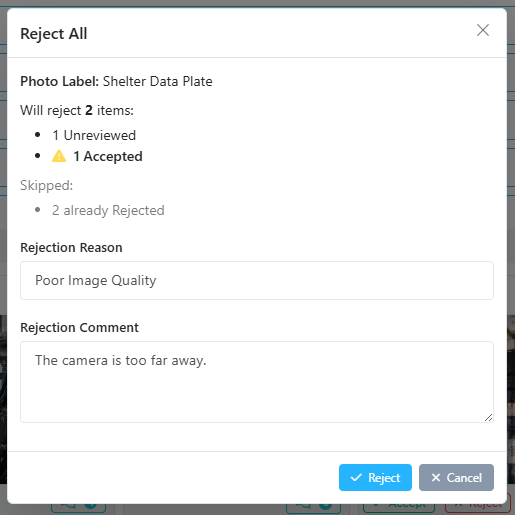
Task: Click the middle comment icon button below dialog
Action: (313, 507)
